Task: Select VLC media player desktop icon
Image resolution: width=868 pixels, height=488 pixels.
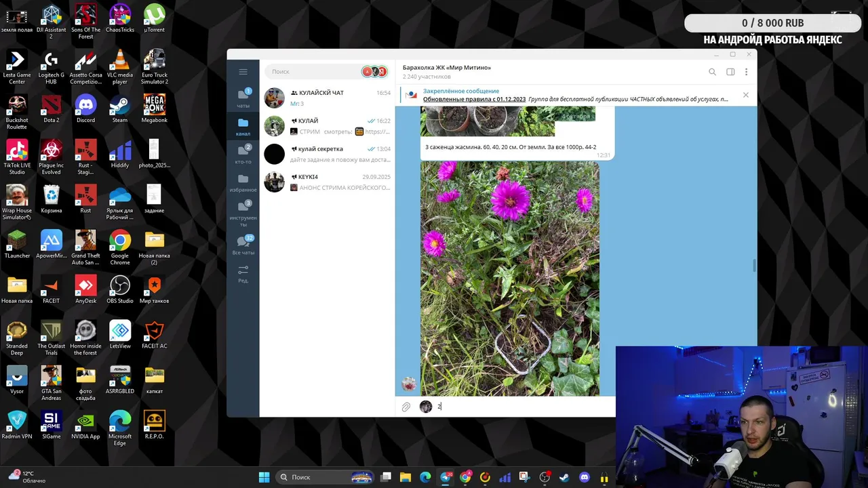Action: 120,66
